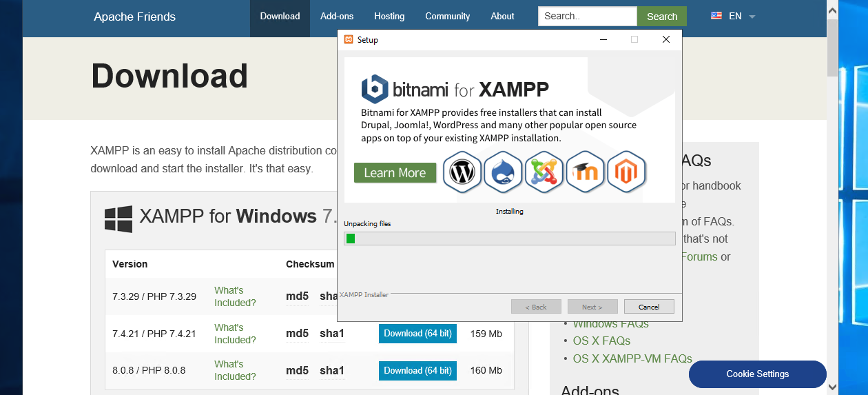Click the WordPress icon in the Bitnami banner
Viewport: 868px width, 395px height.
pyautogui.click(x=462, y=172)
